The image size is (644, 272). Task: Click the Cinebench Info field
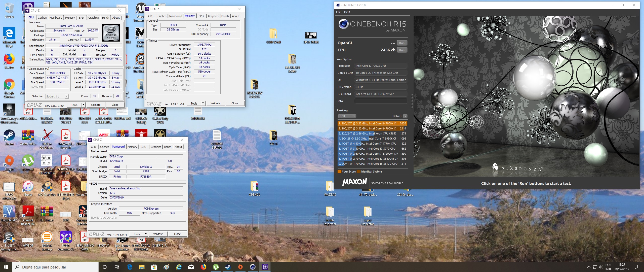click(381, 101)
